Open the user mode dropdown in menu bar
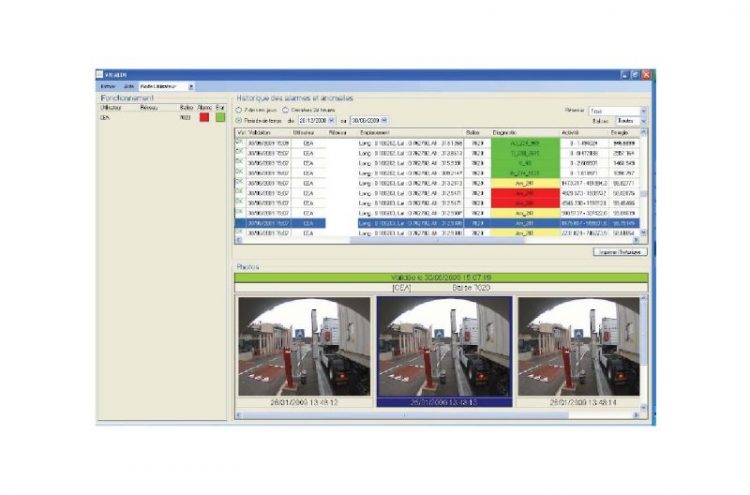 click(191, 87)
